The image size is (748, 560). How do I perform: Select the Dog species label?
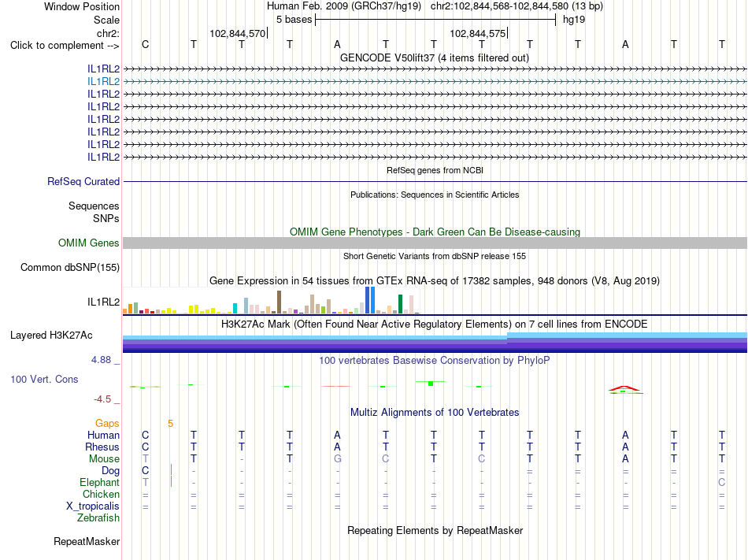pyautogui.click(x=110, y=471)
